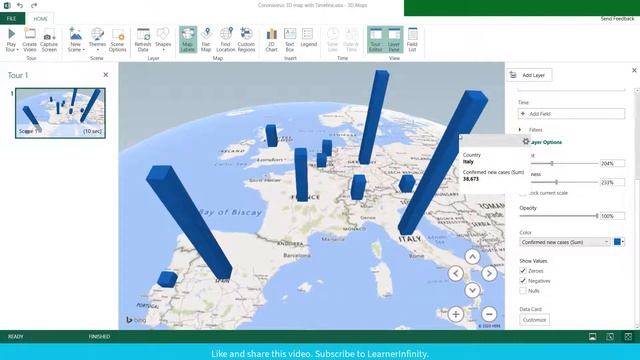Click Send Feedback link
Viewport: 640px width, 360px height.
click(x=617, y=19)
